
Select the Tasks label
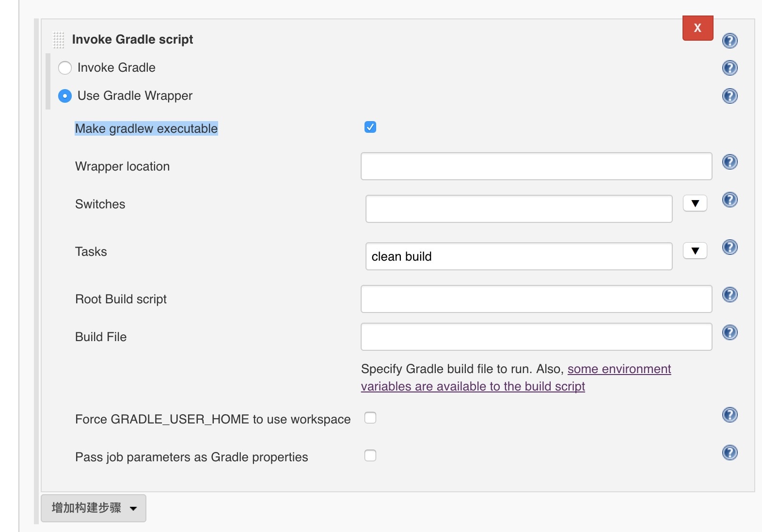coord(91,251)
